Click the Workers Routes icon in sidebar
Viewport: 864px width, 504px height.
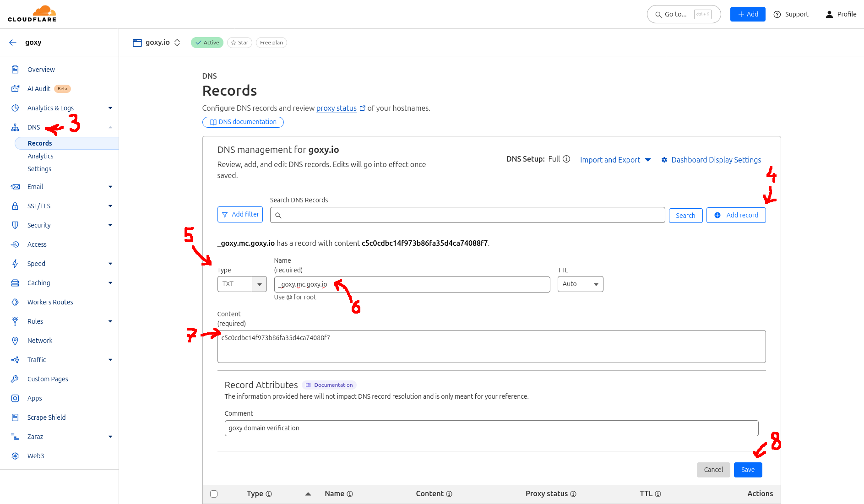pyautogui.click(x=15, y=302)
